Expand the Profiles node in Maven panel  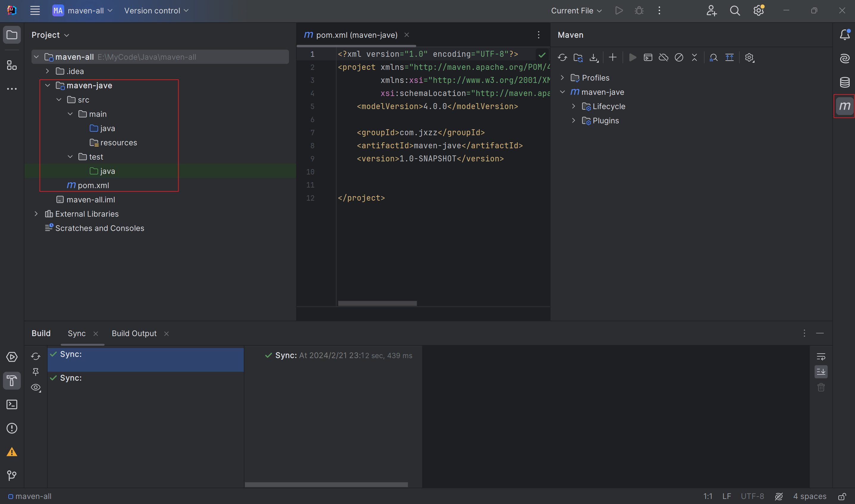coord(562,78)
